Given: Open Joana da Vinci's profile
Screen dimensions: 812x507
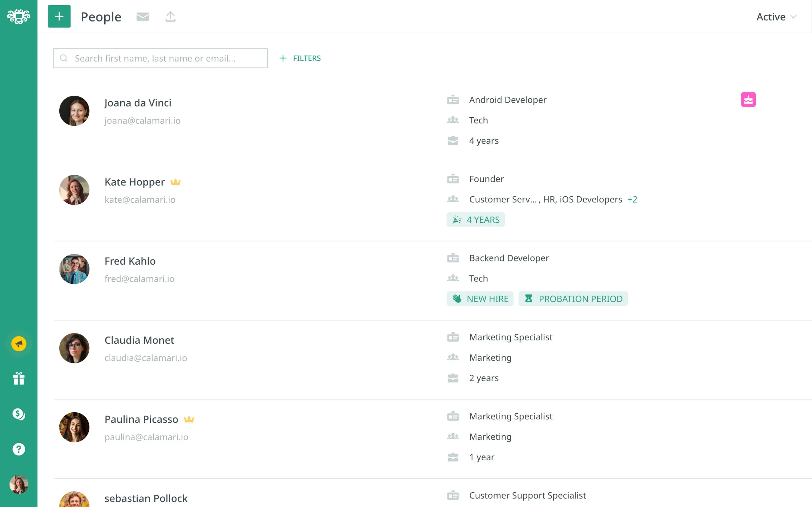Looking at the screenshot, I should tap(138, 103).
